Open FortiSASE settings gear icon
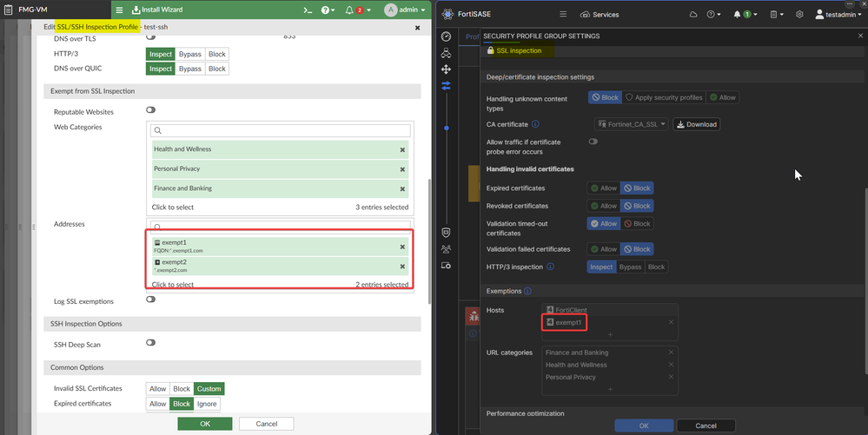The width and height of the screenshot is (868, 435). point(799,15)
